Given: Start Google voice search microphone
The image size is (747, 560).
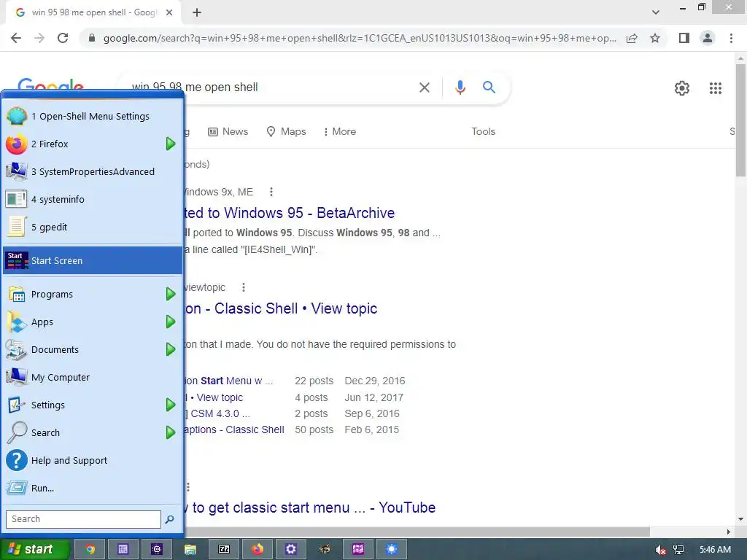Looking at the screenshot, I should coord(460,87).
